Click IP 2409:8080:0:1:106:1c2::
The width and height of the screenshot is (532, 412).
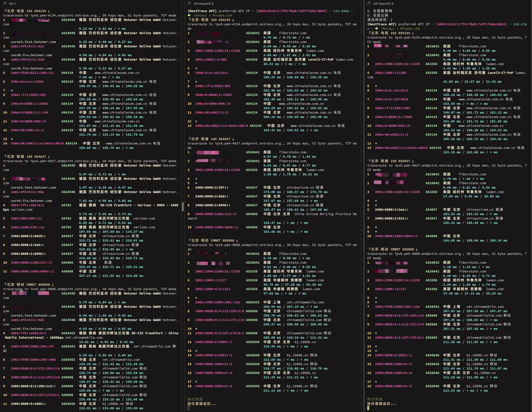coord(33,386)
